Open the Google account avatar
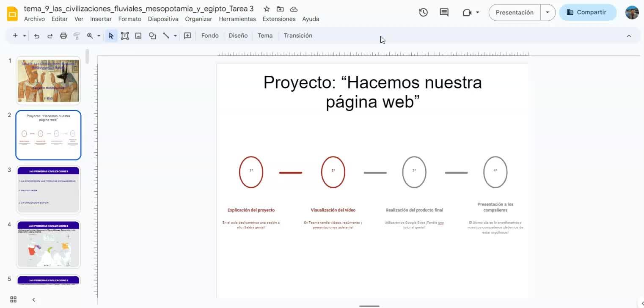The height and width of the screenshot is (308, 644). pyautogui.click(x=632, y=13)
